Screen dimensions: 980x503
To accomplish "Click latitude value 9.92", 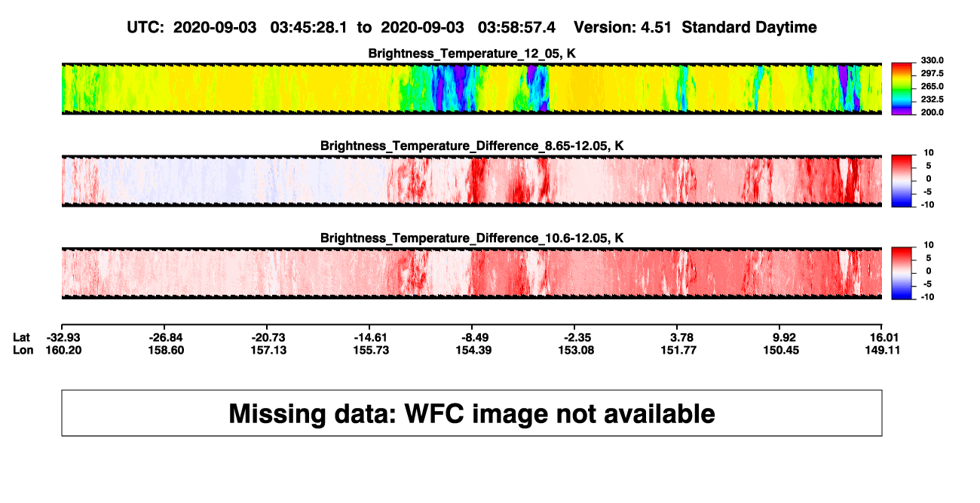I will click(x=785, y=337).
